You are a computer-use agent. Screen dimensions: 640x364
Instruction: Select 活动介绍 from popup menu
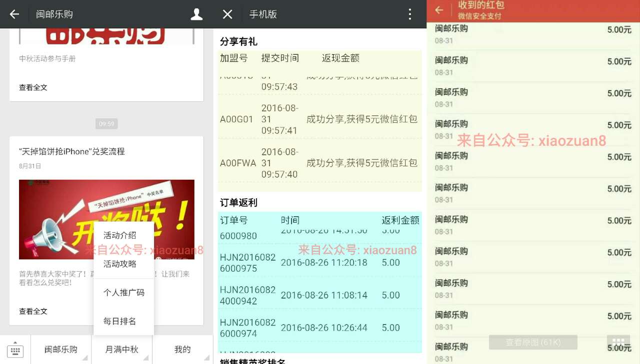coord(120,235)
